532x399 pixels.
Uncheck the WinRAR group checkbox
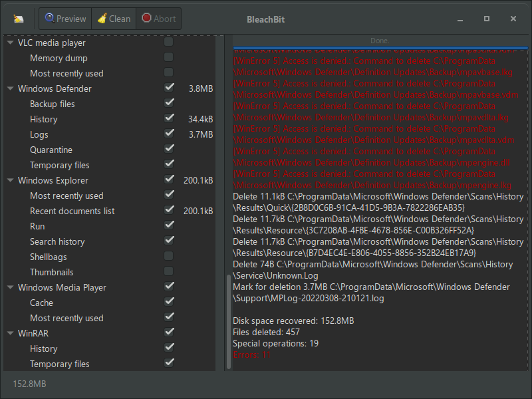(x=169, y=332)
